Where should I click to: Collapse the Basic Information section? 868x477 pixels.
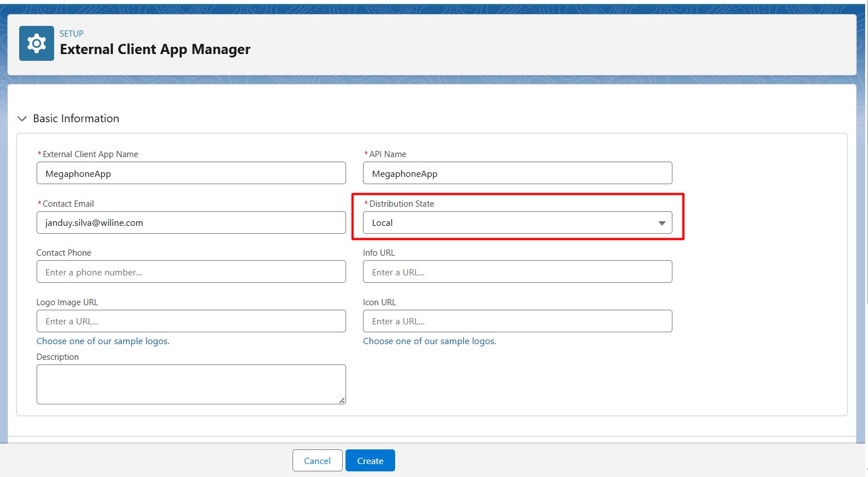point(21,118)
